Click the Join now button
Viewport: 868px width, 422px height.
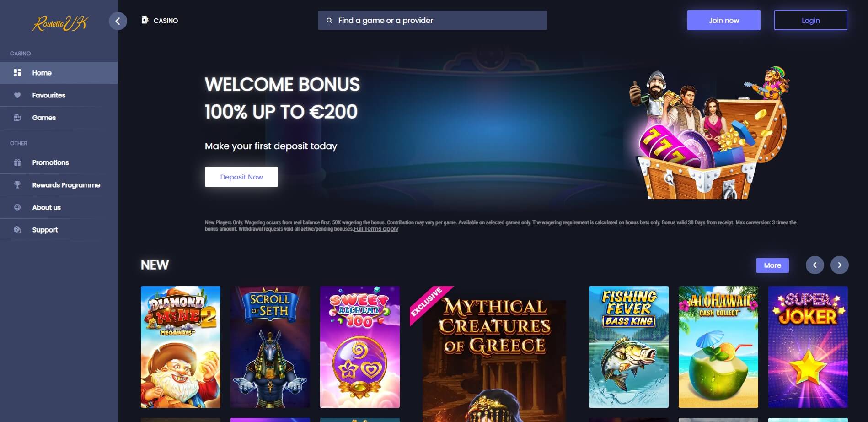[x=723, y=20]
